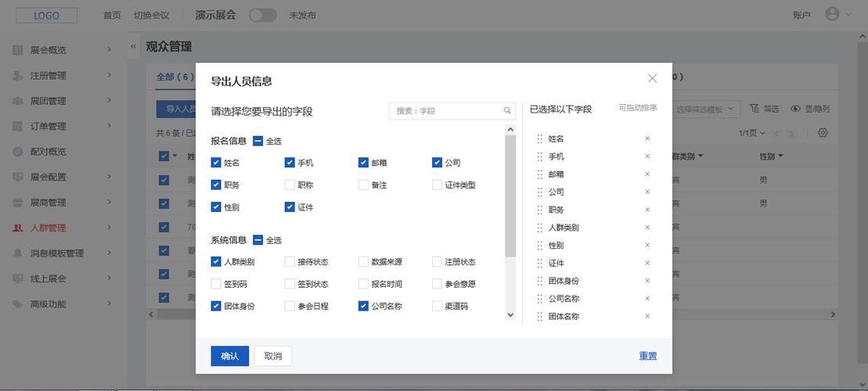Remove 人群类别 from selected fields list
The width and height of the screenshot is (868, 391).
(x=647, y=228)
